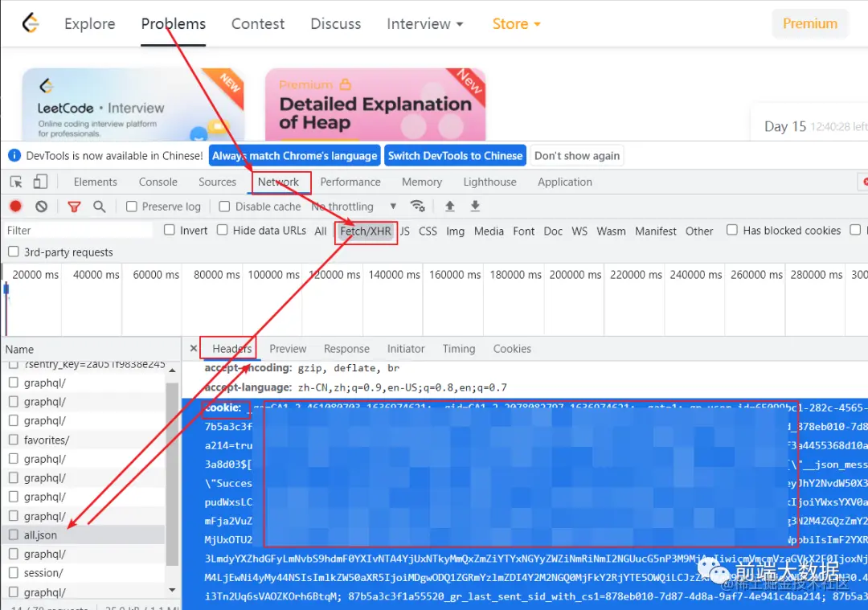
Task: Go to Explore page
Action: (90, 24)
